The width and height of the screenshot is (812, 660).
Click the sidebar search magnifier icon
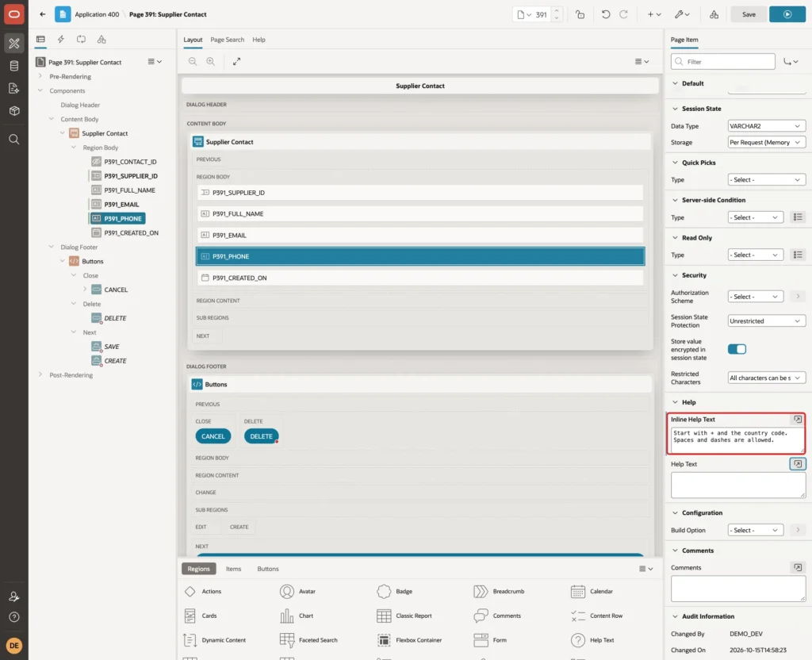tap(14, 140)
